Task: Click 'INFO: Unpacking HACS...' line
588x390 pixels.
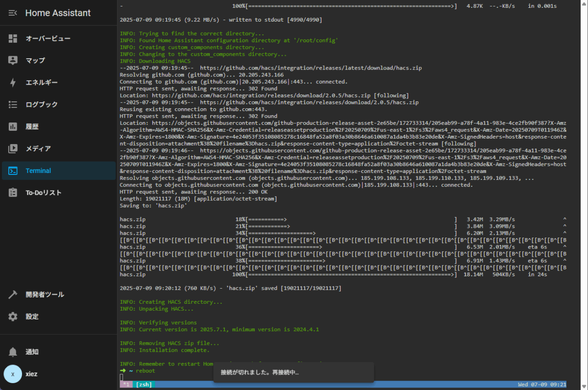Action: 157,309
